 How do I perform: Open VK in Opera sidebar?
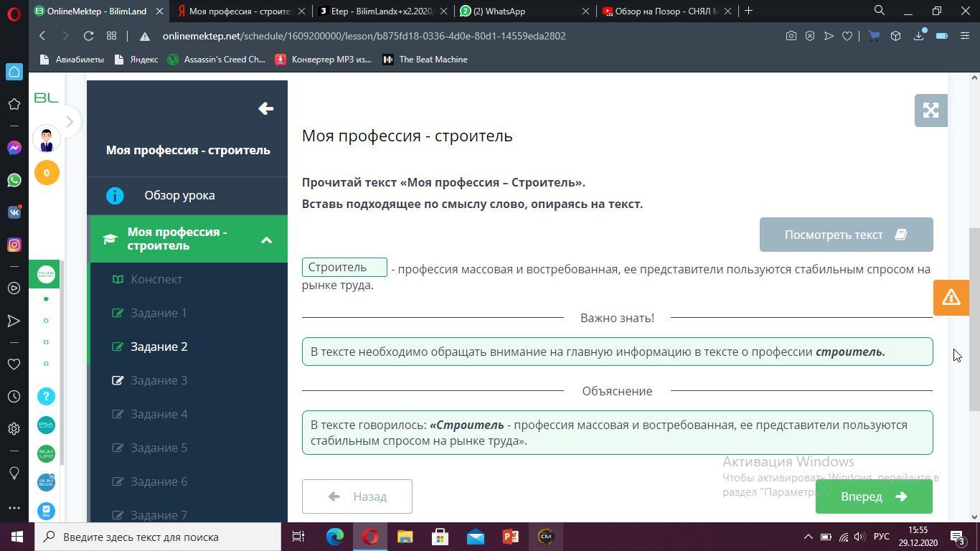click(x=14, y=212)
